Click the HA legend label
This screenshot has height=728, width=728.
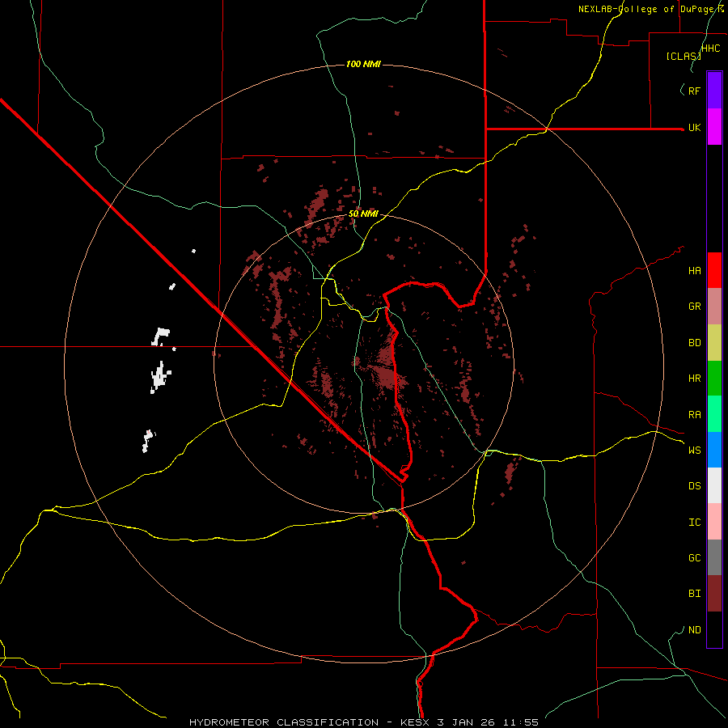point(694,271)
